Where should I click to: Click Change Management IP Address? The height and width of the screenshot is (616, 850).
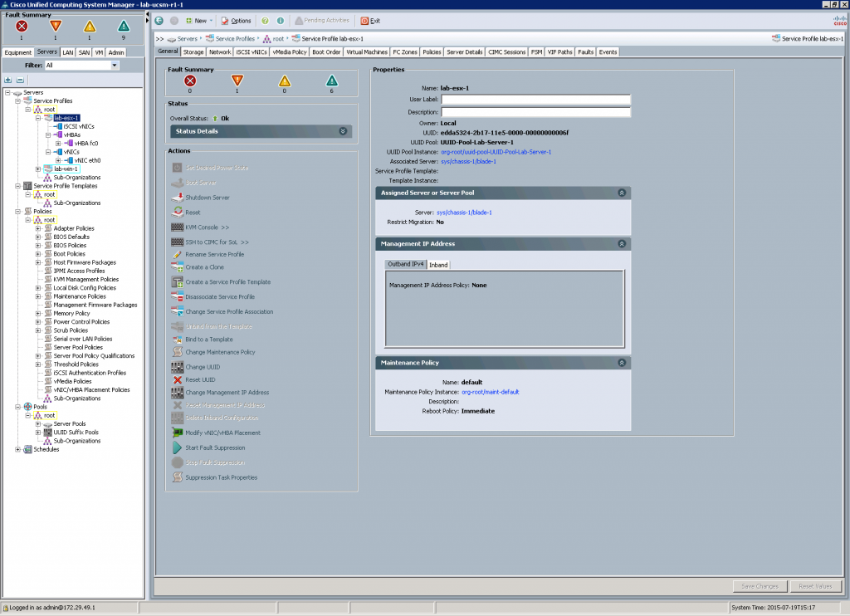click(x=227, y=393)
